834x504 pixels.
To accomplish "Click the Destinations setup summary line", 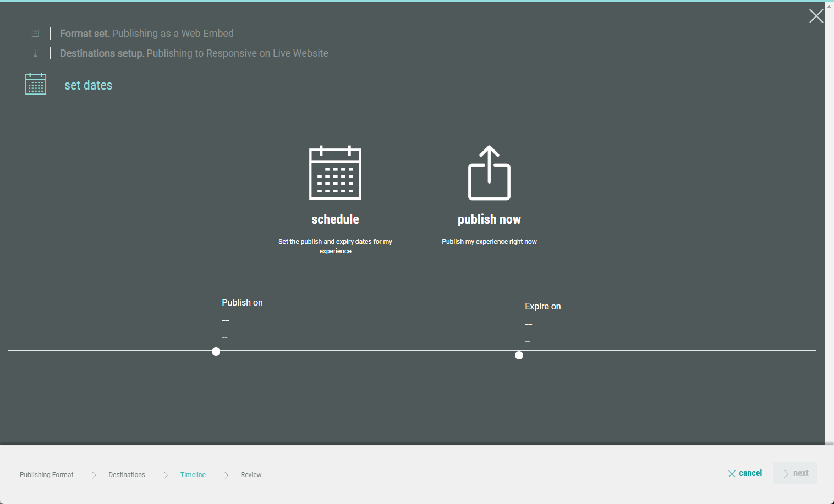I will pos(194,53).
